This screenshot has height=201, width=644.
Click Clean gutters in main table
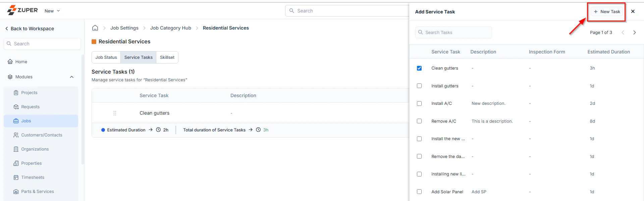tap(155, 113)
